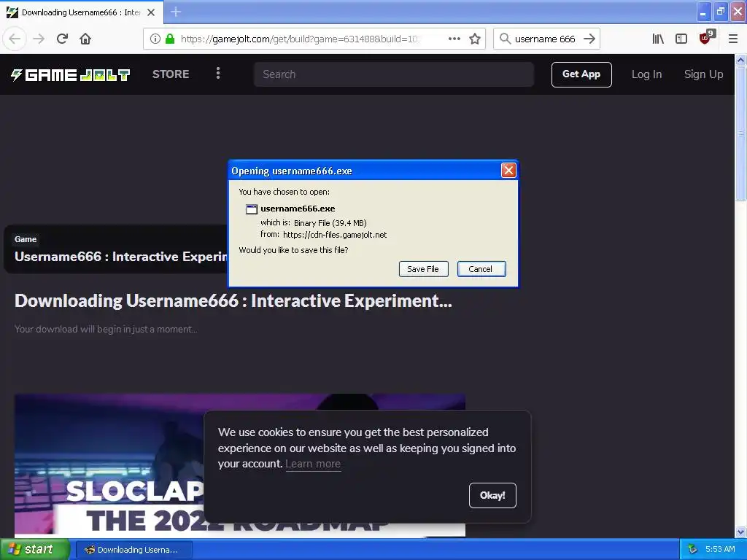Toggle the sidebar icon in toolbar
Image resolution: width=747 pixels, height=560 pixels.
[681, 39]
